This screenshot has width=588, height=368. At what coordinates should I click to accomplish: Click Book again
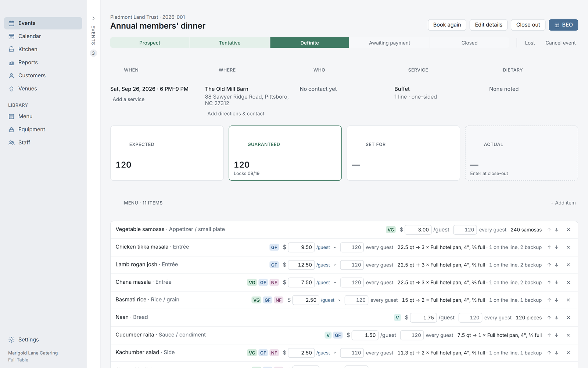(x=447, y=25)
